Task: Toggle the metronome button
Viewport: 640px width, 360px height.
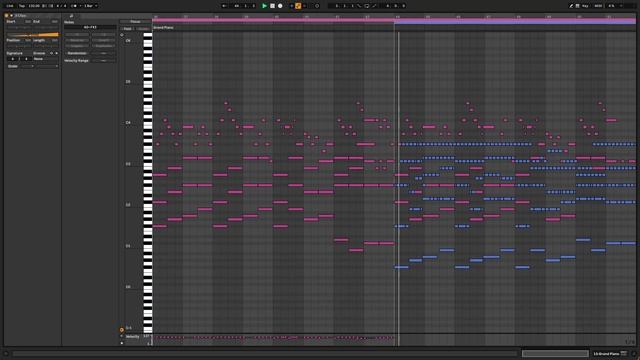Action: (x=75, y=6)
